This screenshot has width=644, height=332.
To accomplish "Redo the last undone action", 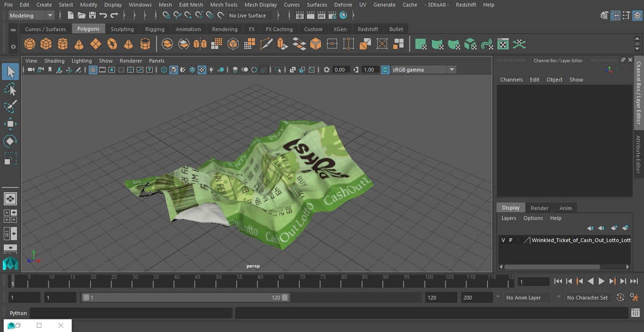I will (x=114, y=16).
